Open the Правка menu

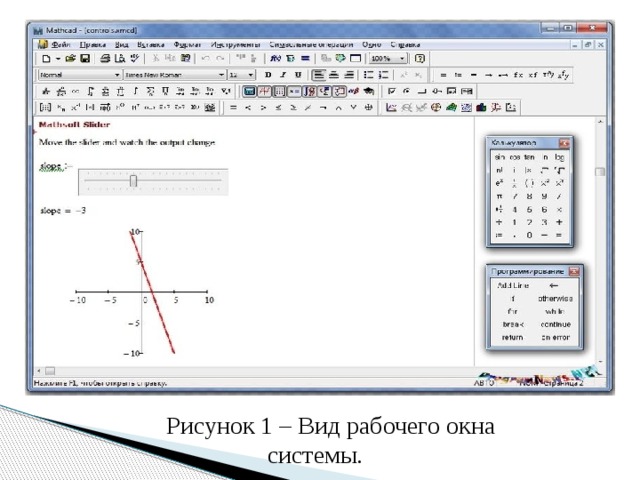coord(93,44)
